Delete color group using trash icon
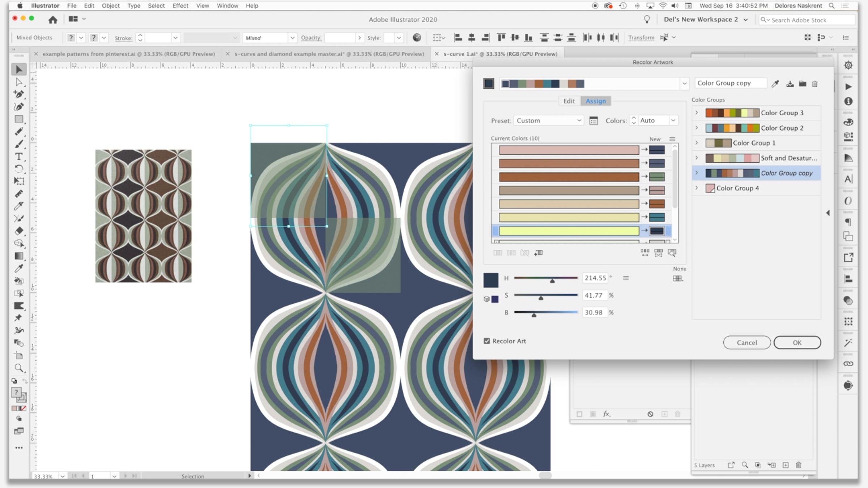 815,84
